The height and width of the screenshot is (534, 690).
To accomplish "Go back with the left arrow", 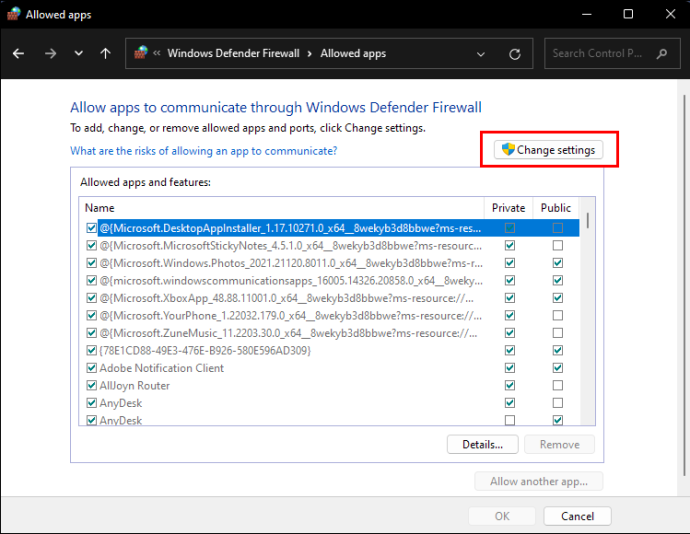I will [x=18, y=54].
